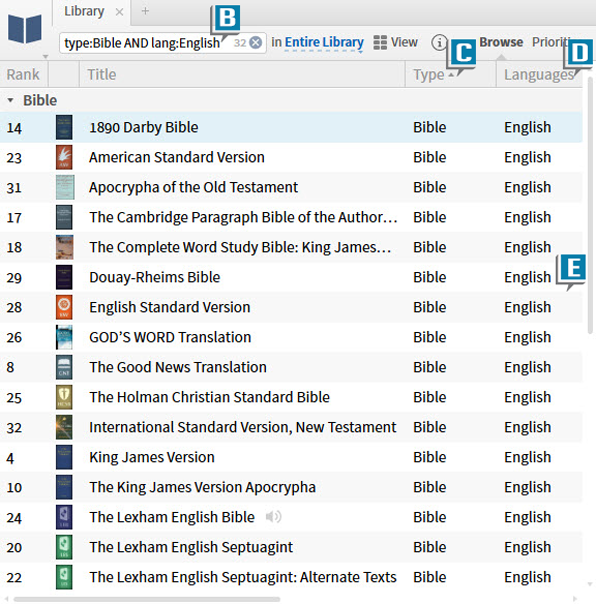Select the 1890 Darby Bible row
Image resolution: width=596 pixels, height=604 pixels.
[x=291, y=128]
